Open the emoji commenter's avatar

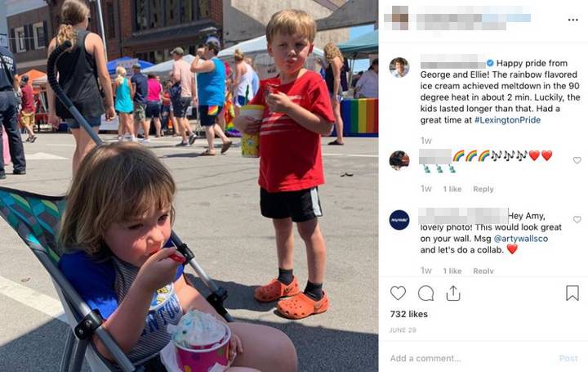399,160
